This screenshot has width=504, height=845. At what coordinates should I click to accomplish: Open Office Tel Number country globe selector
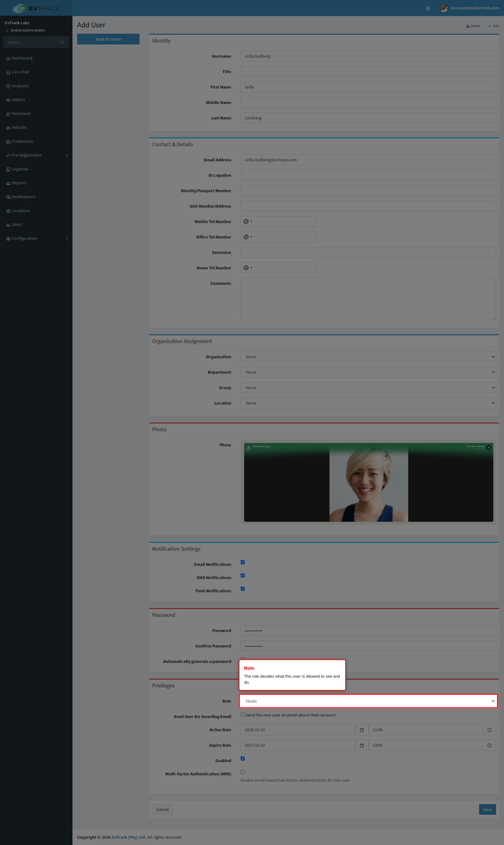click(248, 237)
